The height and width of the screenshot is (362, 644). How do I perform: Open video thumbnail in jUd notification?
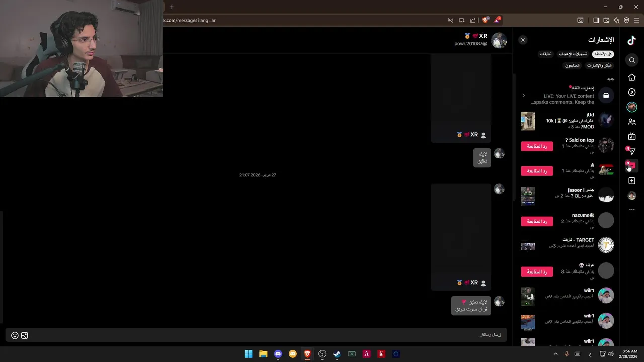[528, 121]
